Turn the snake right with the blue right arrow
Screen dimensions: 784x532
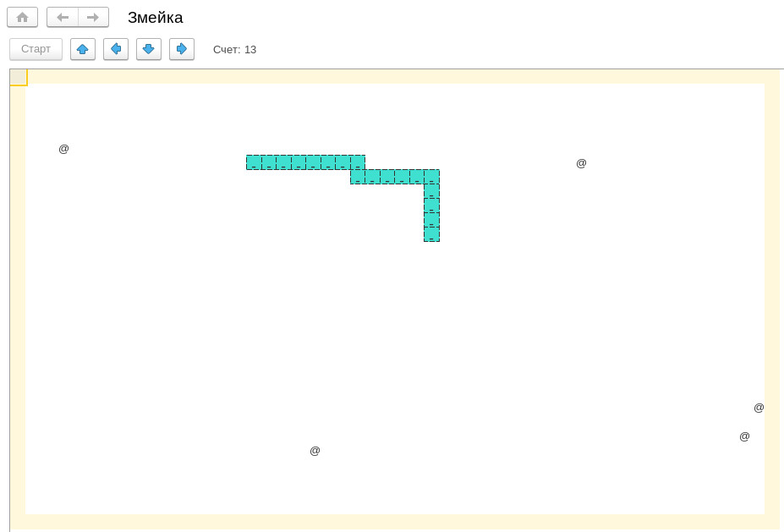[182, 49]
